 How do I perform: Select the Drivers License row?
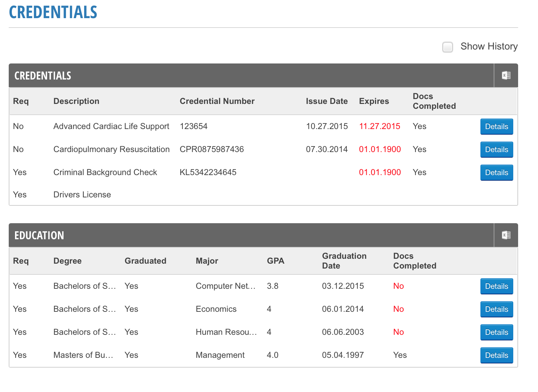coord(263,195)
